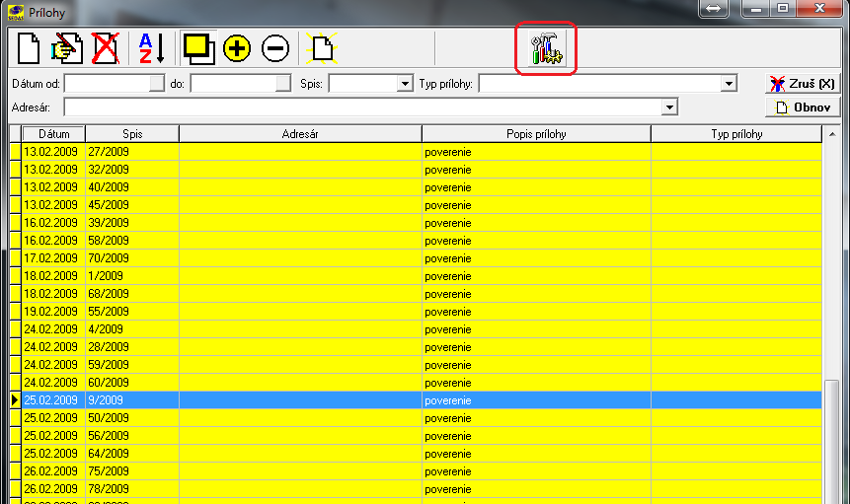Select row with Spis 70/2009

pyautogui.click(x=416, y=258)
